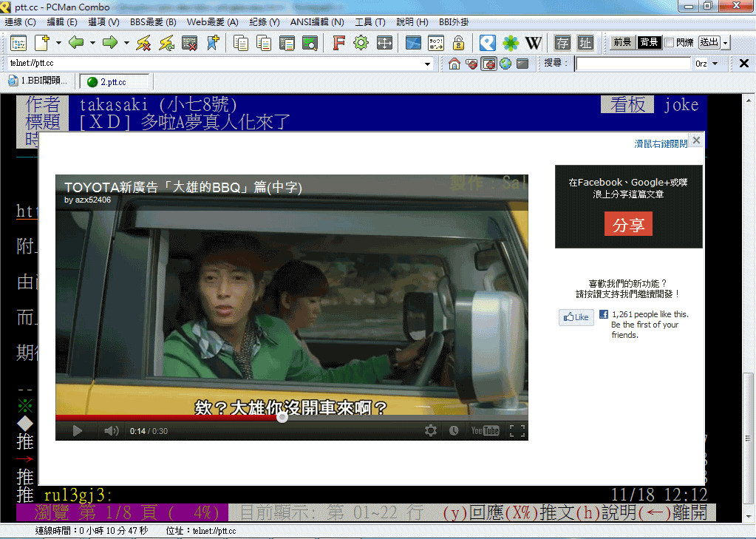Add to favorites with the bookmark star icon

213,43
